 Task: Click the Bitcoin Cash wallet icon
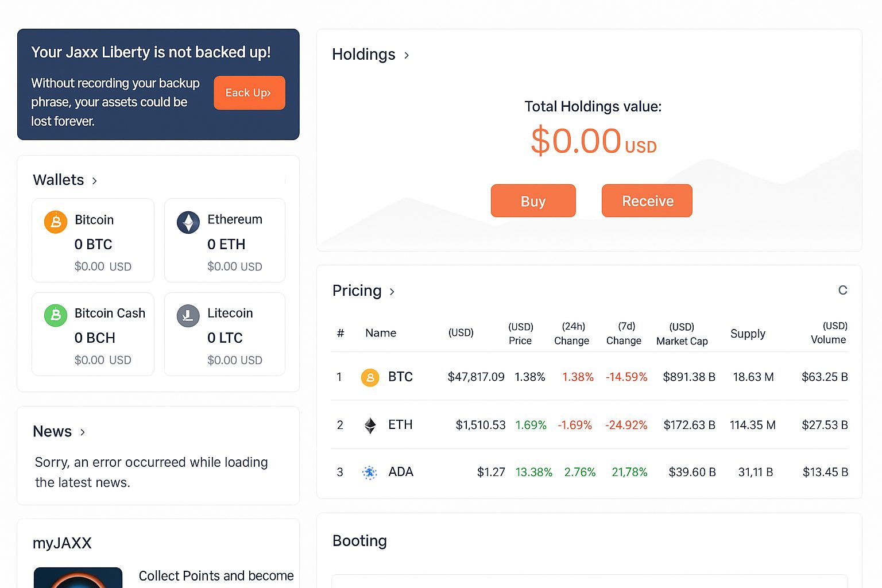[56, 315]
